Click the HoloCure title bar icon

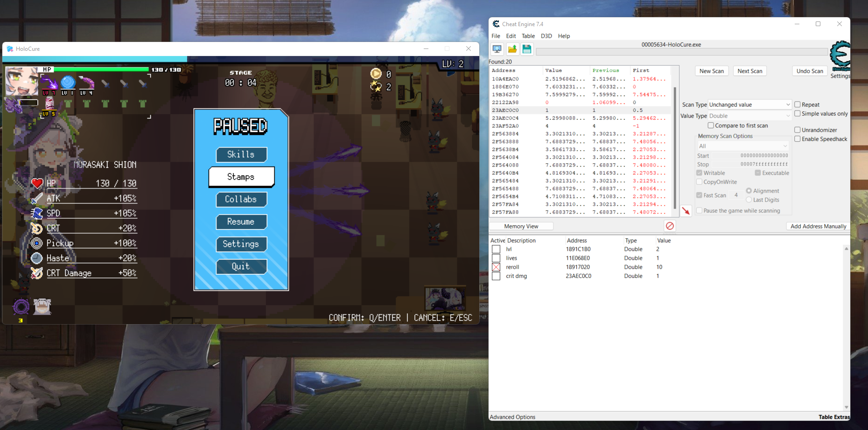tap(10, 49)
